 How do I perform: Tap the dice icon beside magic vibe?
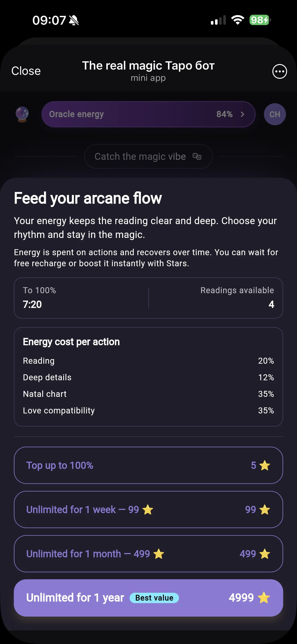pos(197,156)
